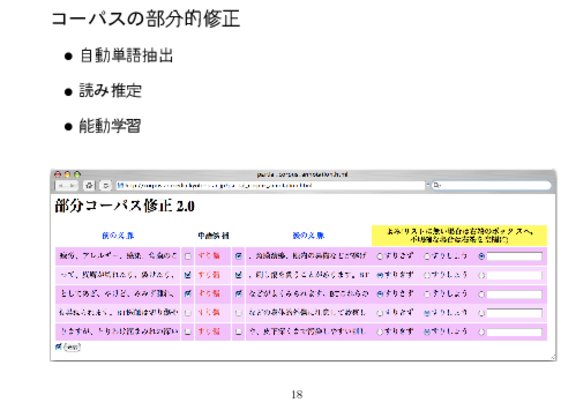576x410 pixels.
Task: Click the browser search field at top right
Action: pyautogui.click(x=492, y=185)
